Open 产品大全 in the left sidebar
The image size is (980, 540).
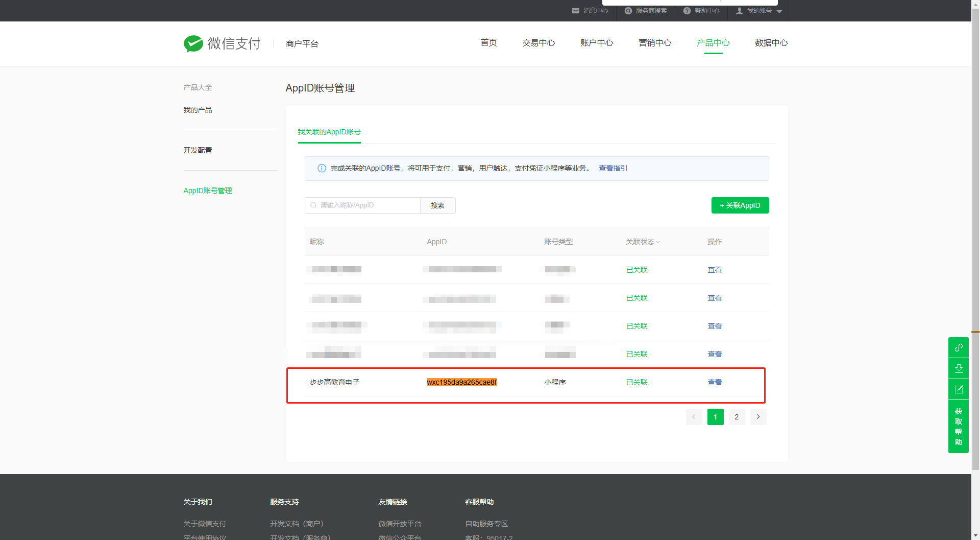198,87
